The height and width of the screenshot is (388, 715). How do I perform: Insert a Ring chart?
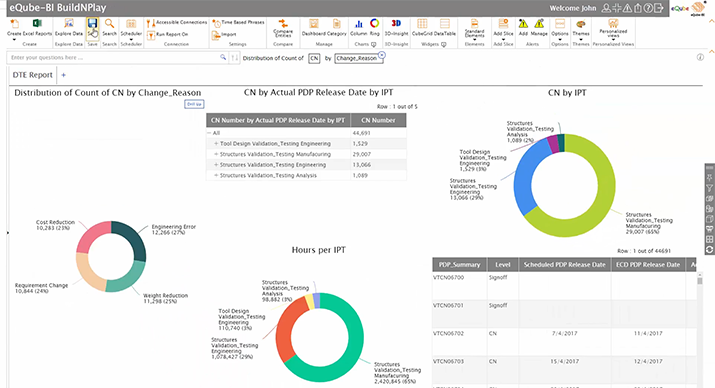(374, 27)
